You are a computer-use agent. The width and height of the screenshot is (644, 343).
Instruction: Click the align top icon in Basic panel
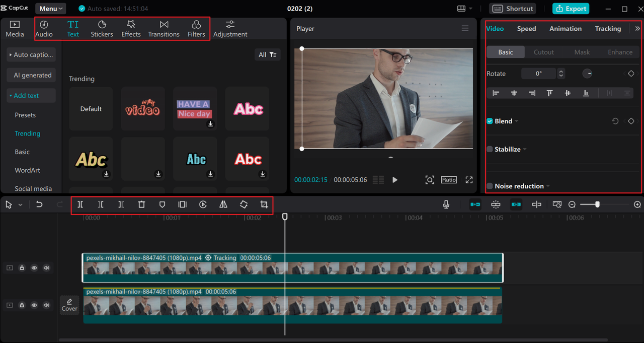pos(549,93)
